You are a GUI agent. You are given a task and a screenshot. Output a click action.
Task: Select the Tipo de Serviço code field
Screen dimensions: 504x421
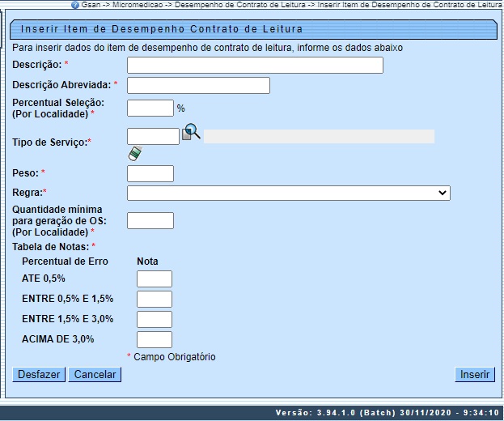pos(154,136)
